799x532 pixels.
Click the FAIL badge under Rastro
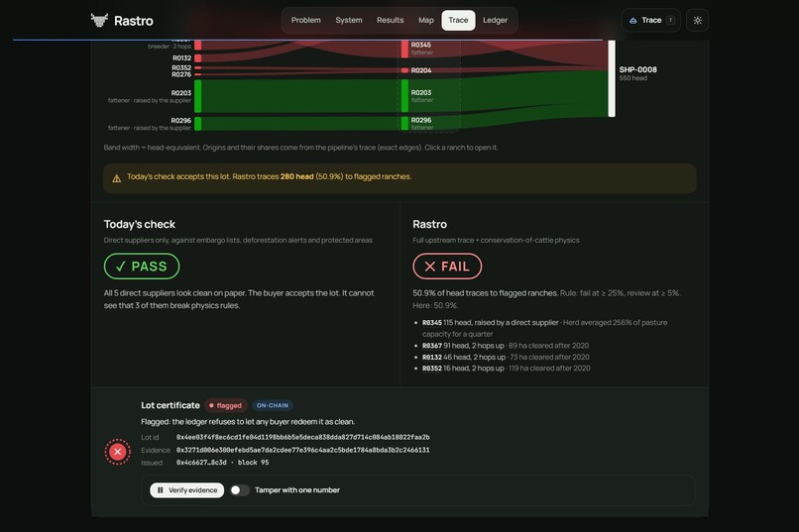point(447,266)
